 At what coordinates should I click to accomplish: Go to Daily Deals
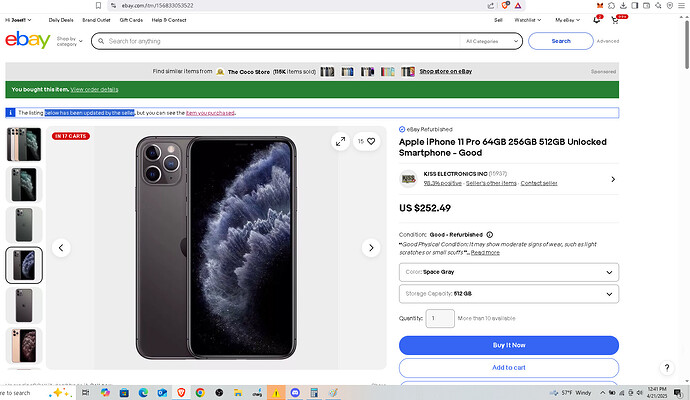(61, 20)
